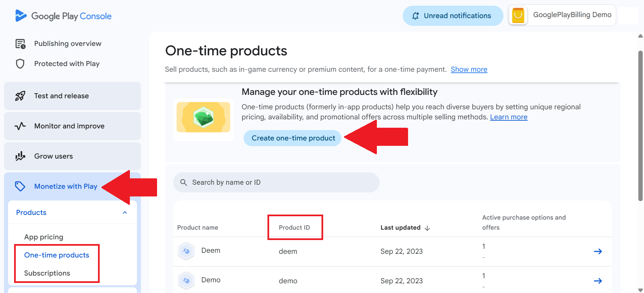
Task: Click the page vertical scrollbar
Action: (x=640, y=126)
